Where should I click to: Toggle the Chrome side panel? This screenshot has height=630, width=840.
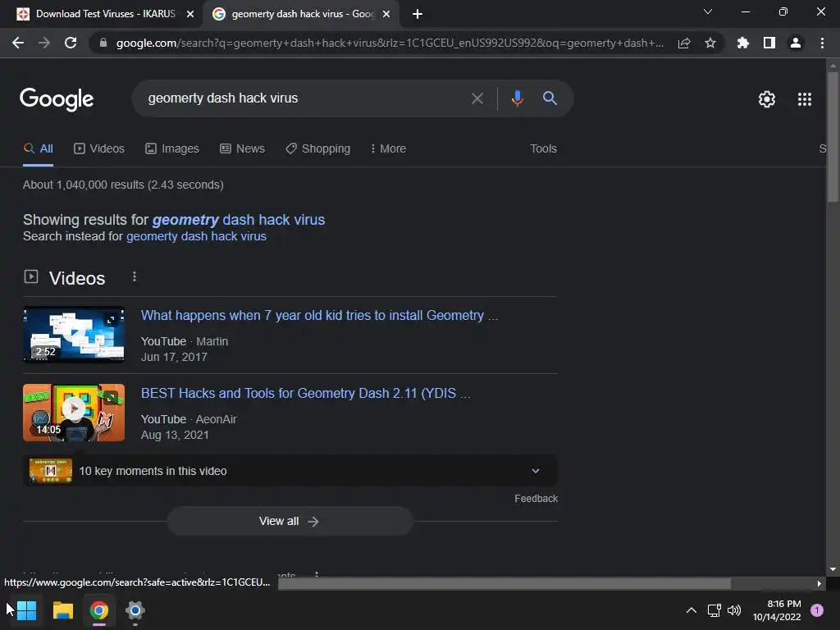pos(769,43)
